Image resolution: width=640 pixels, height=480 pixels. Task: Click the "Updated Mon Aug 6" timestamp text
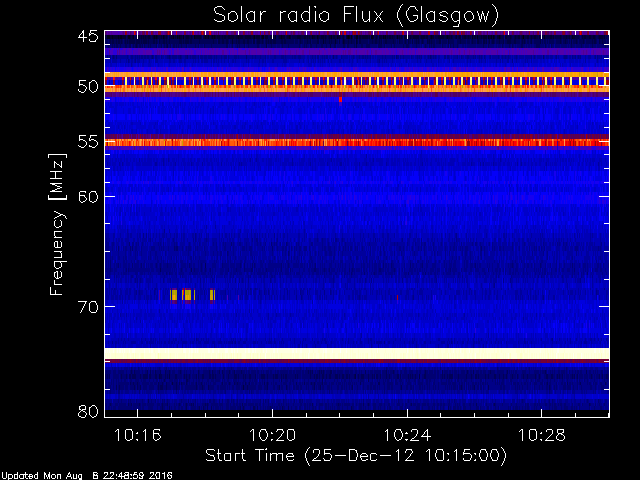(86, 476)
